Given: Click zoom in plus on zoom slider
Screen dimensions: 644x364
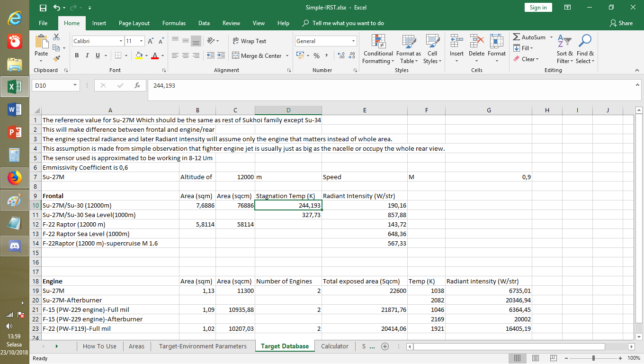Looking at the screenshot, I should pyautogui.click(x=620, y=358).
